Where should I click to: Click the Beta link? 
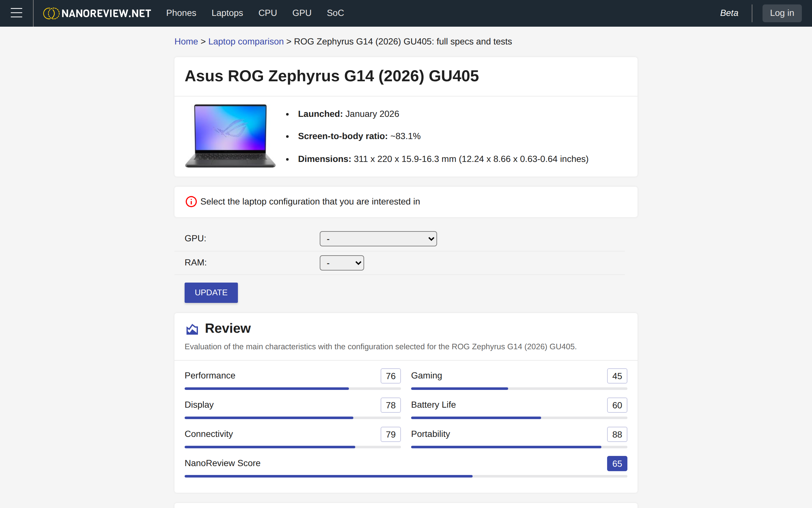coord(729,13)
